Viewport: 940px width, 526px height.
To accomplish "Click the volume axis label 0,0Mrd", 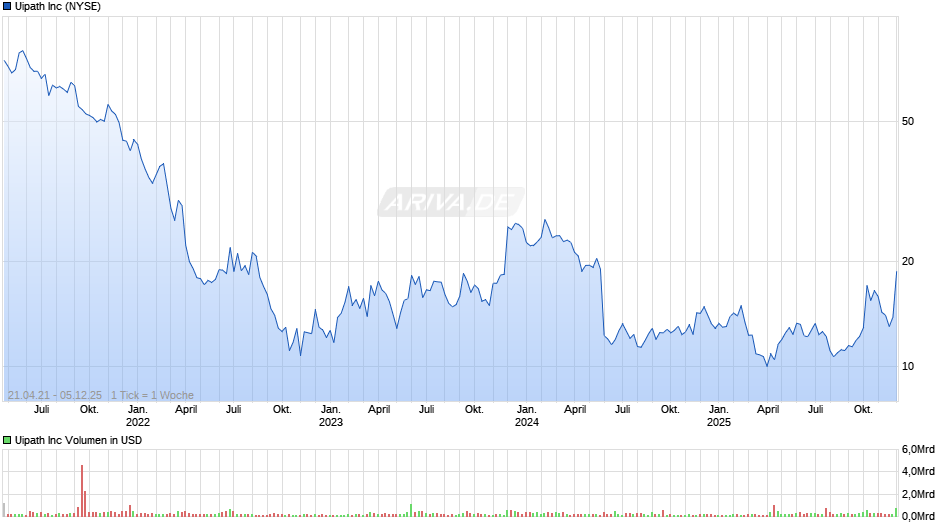I will click(918, 516).
